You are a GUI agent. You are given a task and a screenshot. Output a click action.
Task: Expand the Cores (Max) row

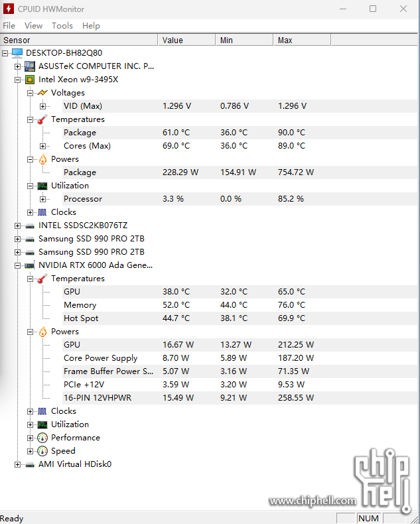point(43,146)
